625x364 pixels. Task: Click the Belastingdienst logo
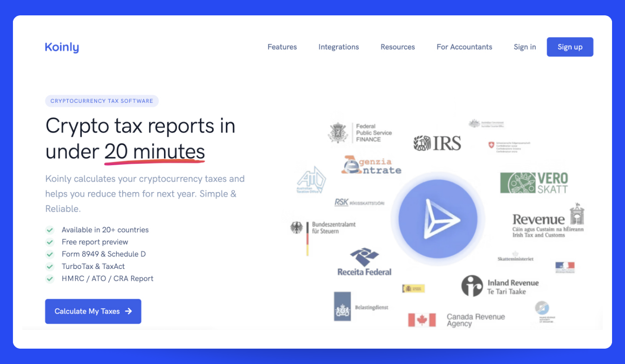click(x=361, y=306)
